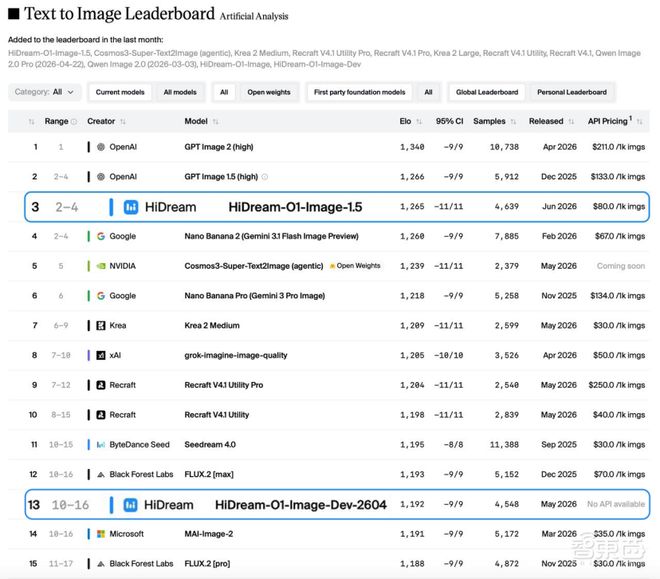The height and width of the screenshot is (579, 660).
Task: Sort by Elo using its sort icon
Action: (x=419, y=122)
